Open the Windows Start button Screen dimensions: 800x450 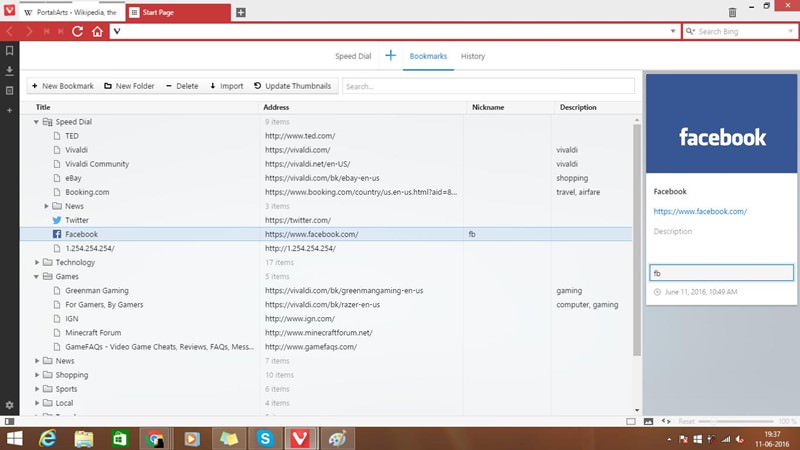click(x=14, y=439)
